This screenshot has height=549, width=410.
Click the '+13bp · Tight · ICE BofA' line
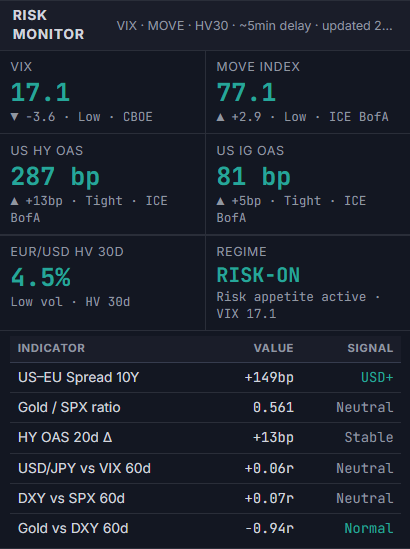click(89, 209)
